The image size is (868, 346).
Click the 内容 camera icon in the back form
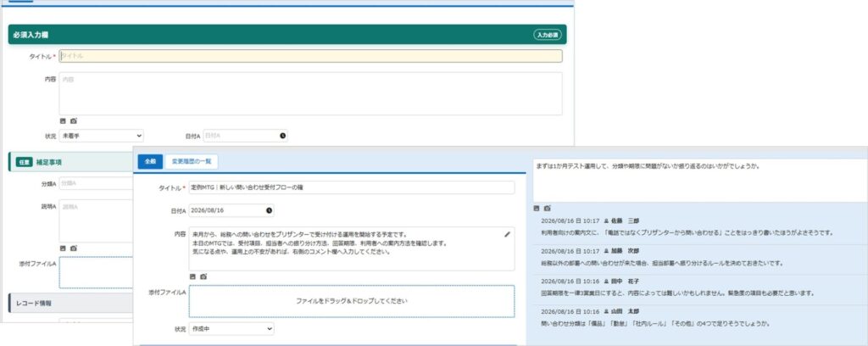74,120
